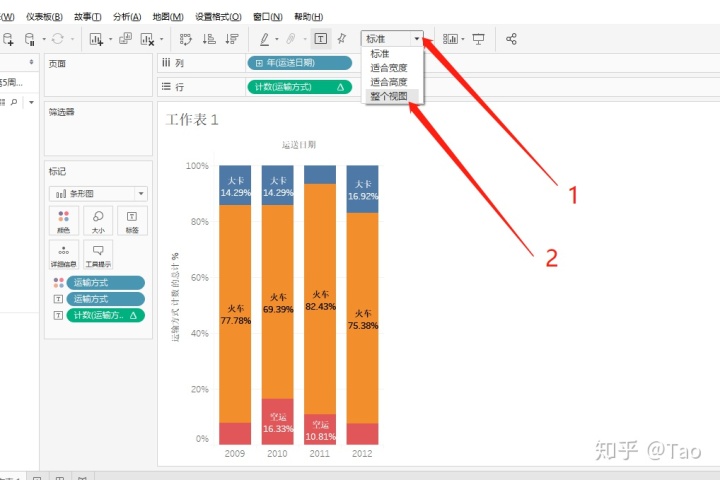Open the Label card in Marks
Image resolution: width=720 pixels, height=480 pixels.
click(132, 221)
